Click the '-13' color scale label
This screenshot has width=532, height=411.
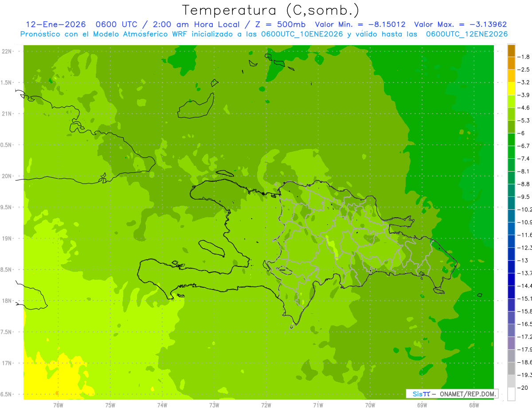523,260
